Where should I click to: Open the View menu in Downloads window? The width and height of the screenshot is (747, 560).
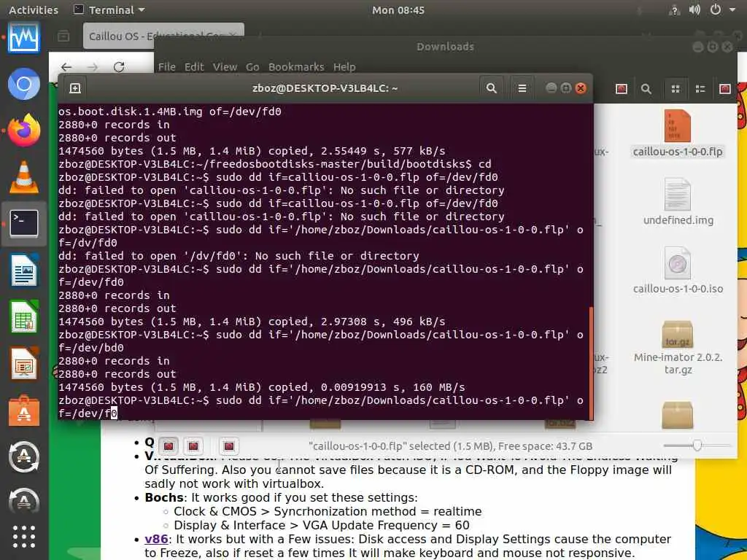point(225,66)
